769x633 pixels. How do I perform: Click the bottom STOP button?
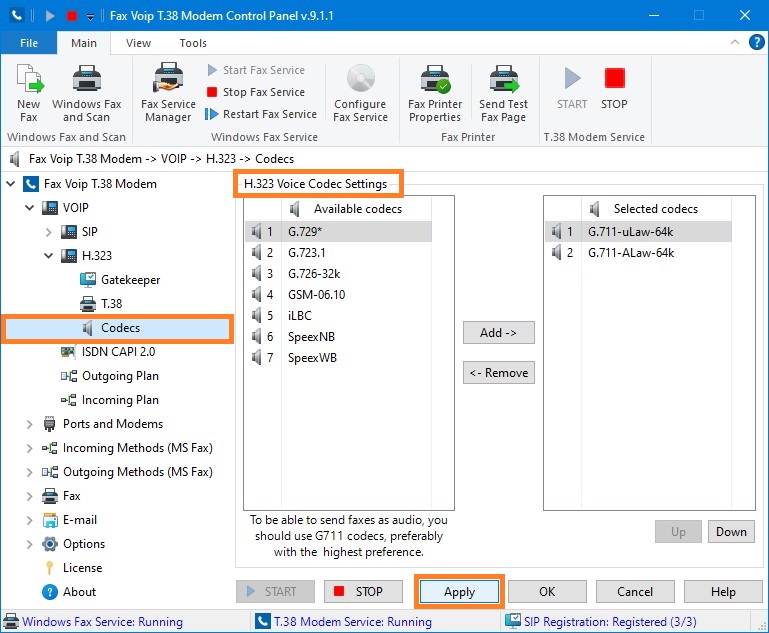click(x=363, y=592)
